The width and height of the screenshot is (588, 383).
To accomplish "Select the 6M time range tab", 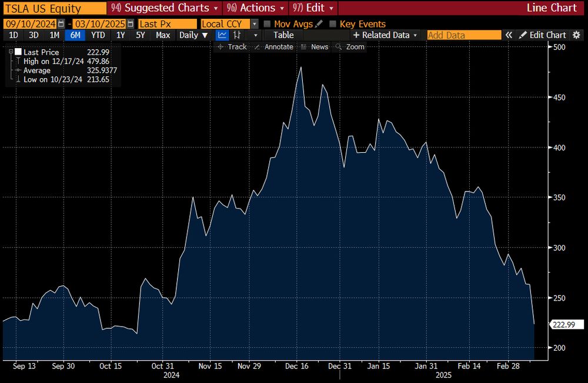I will (x=75, y=35).
